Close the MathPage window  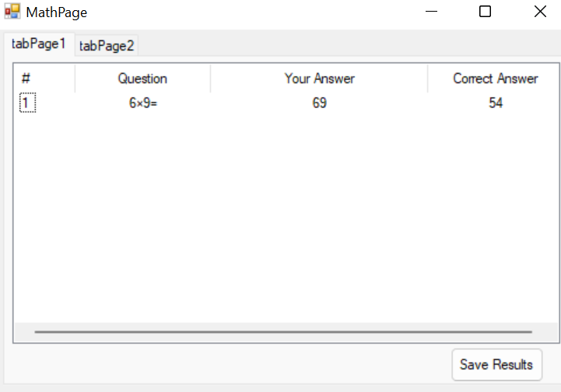pyautogui.click(x=540, y=12)
